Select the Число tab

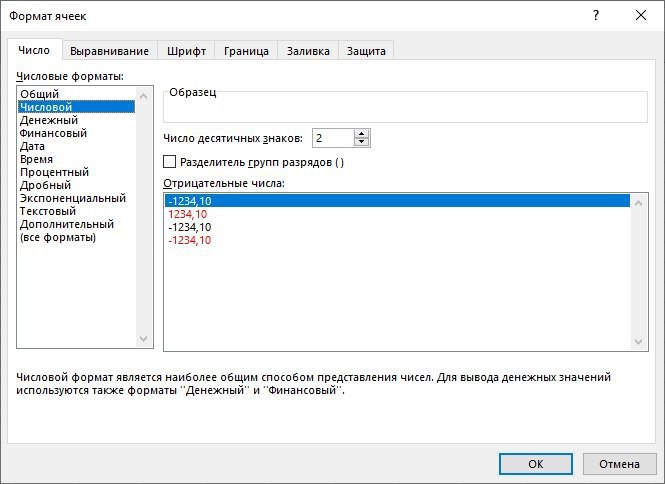[34, 50]
